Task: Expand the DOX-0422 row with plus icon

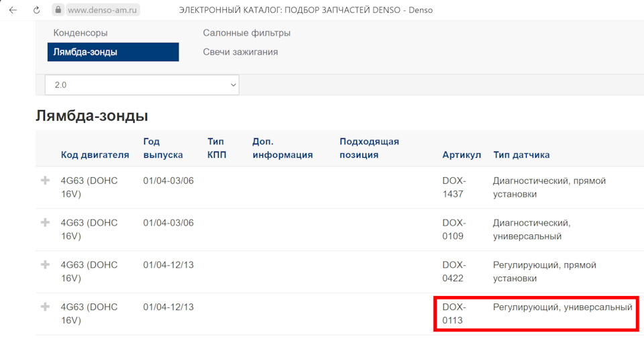Action: click(45, 264)
